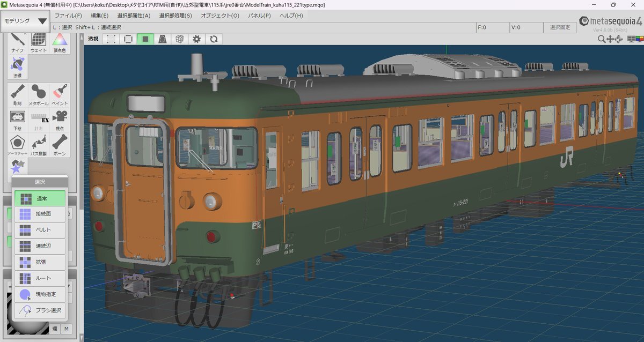
Task: Click the cube display icon in viewport toolbar
Action: tap(180, 39)
